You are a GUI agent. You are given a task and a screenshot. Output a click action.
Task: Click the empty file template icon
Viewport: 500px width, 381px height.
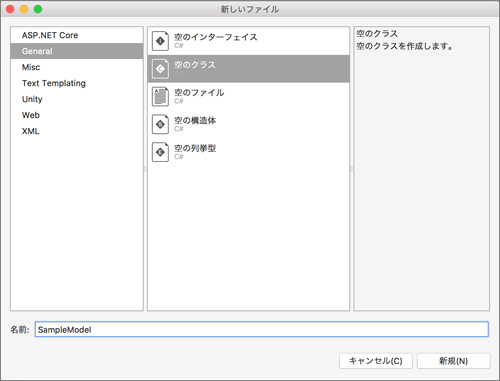[160, 97]
